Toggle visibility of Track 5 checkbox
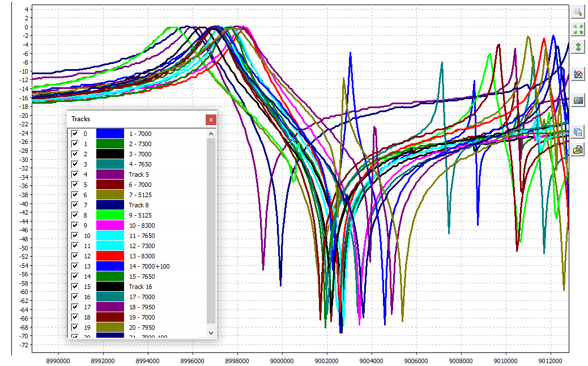Screen dimensions: 588x366 [74, 175]
